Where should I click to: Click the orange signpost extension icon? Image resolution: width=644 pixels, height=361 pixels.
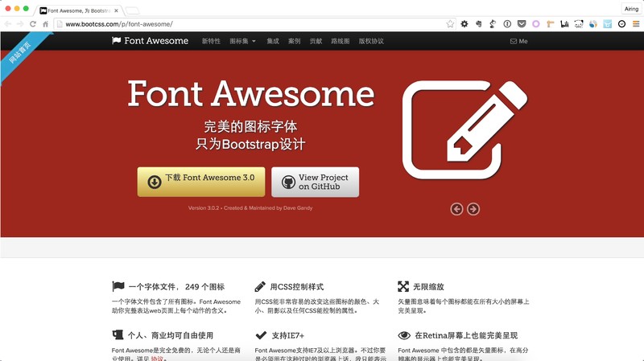550,24
